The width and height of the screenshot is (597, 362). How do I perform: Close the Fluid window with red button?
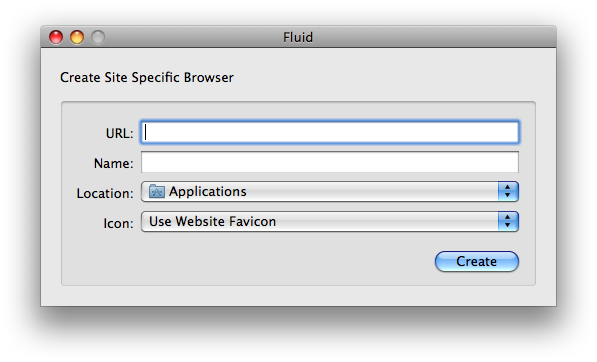click(56, 37)
